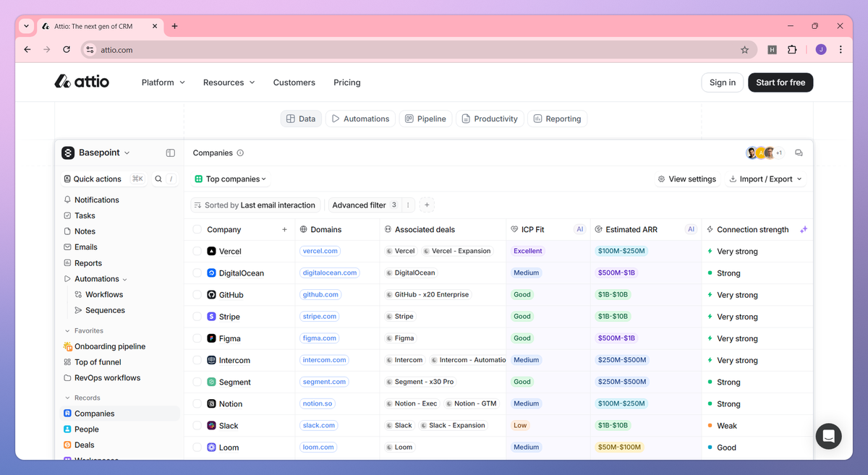Image resolution: width=868 pixels, height=475 pixels.
Task: Open the View settings button
Action: [686, 179]
